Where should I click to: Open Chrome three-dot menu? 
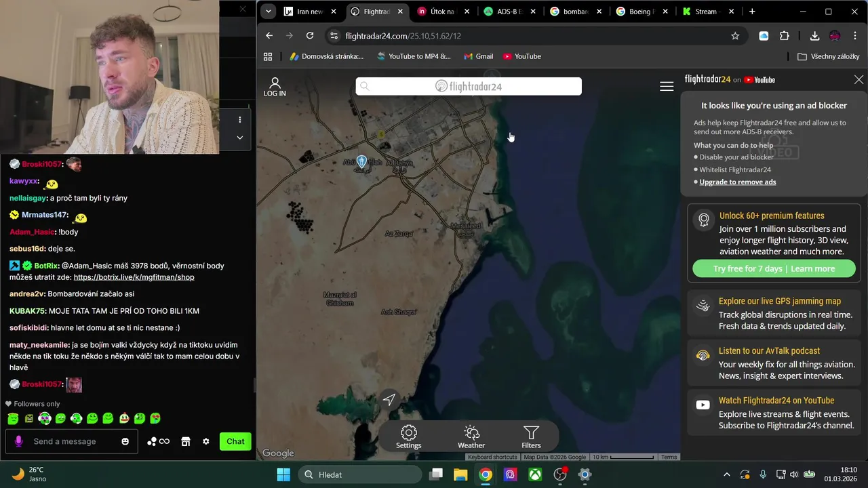coord(855,36)
